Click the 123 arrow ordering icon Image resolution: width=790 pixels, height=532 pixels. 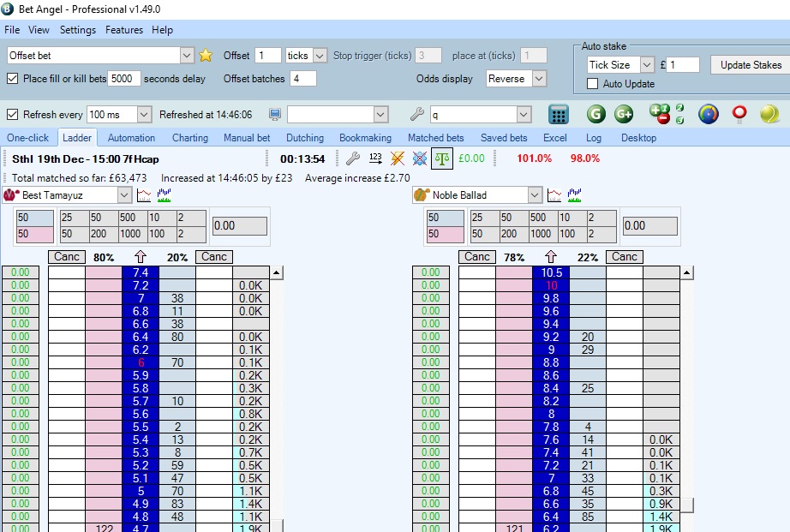click(375, 158)
